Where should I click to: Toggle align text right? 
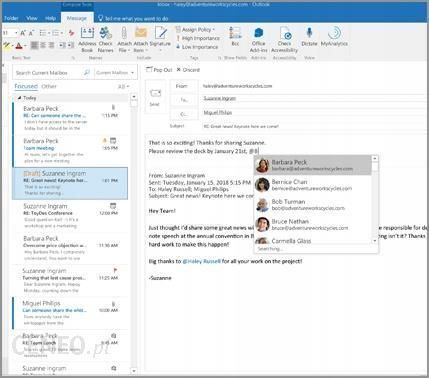51,45
